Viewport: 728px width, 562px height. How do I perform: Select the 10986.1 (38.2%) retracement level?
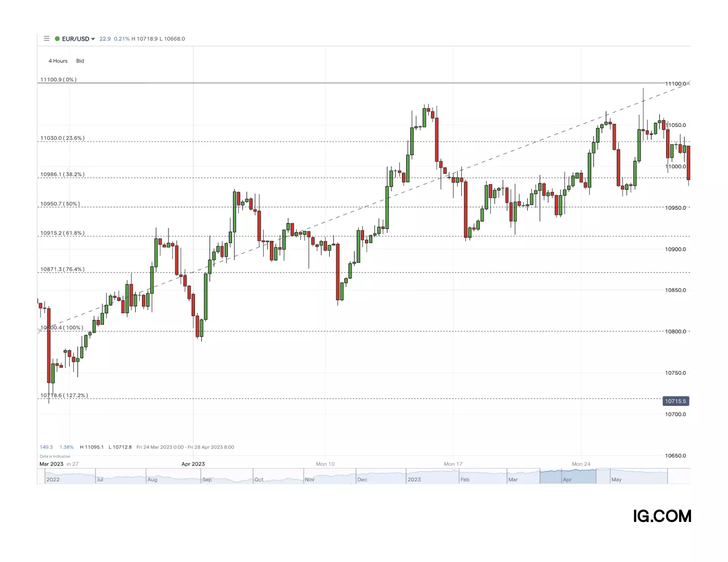coord(62,174)
